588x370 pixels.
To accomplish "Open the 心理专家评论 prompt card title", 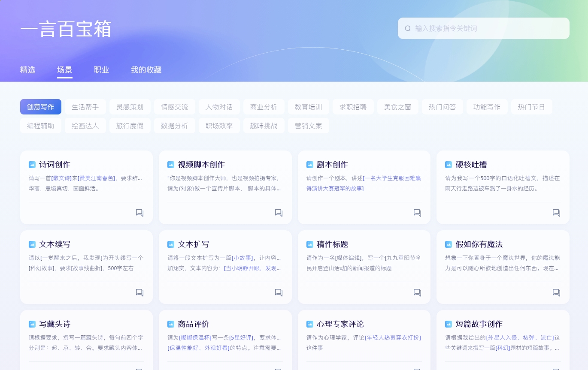I will tap(340, 324).
